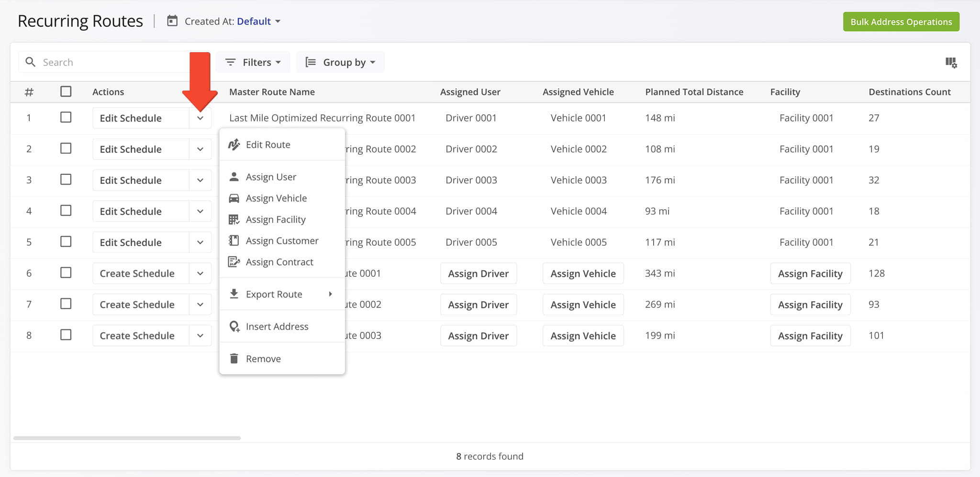Viewport: 980px width, 477px height.
Task: Expand the actions chevron in row 8
Action: [200, 336]
